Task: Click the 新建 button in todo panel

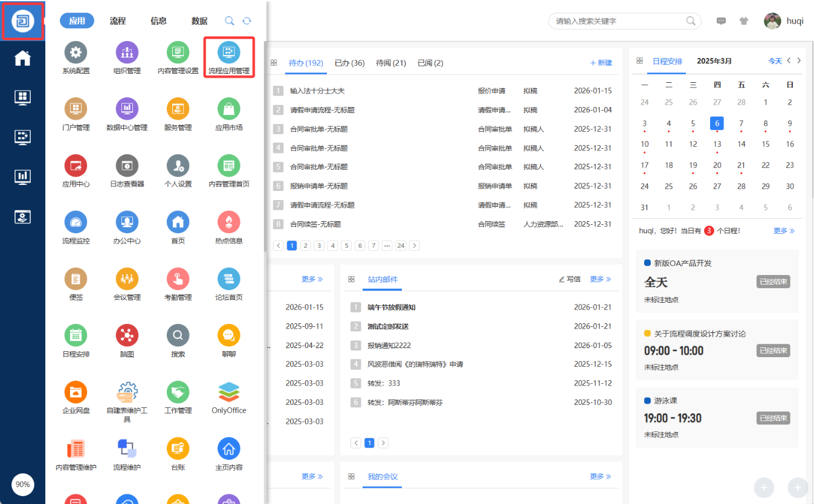Action: point(601,63)
